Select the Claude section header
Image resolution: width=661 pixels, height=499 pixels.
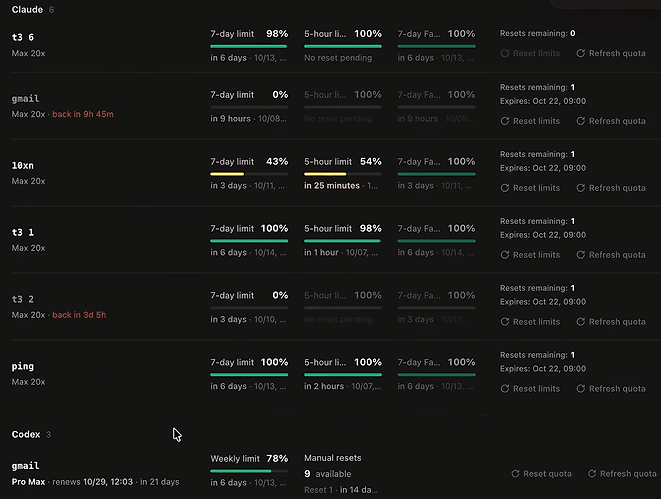click(x=27, y=9)
